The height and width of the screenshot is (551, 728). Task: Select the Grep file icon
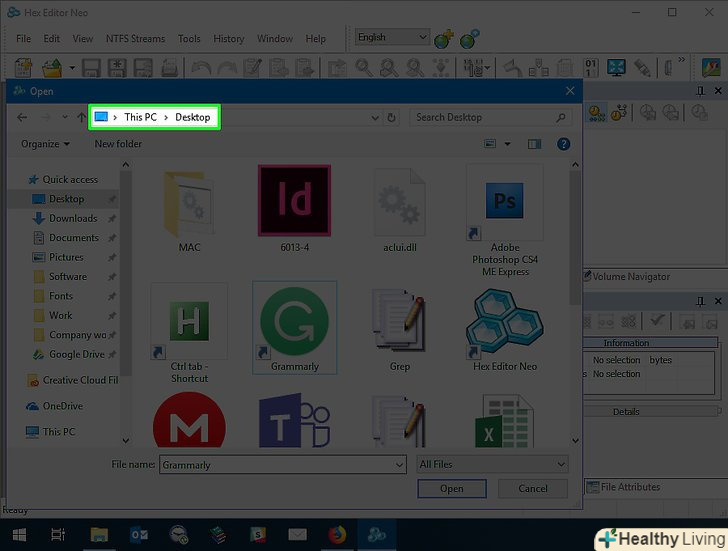pyautogui.click(x=399, y=330)
